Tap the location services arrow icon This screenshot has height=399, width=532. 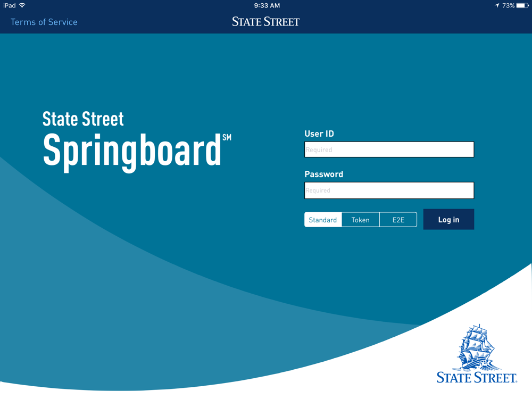[x=497, y=5]
